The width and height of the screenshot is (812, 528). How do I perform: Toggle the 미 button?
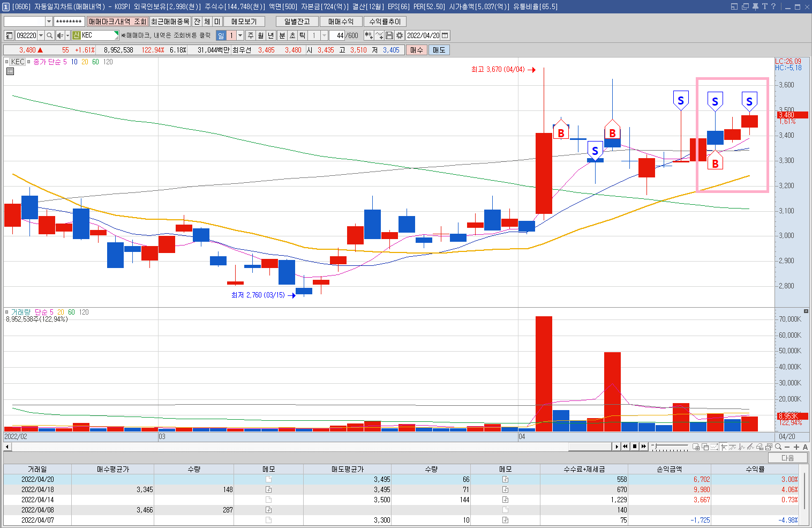click(217, 21)
